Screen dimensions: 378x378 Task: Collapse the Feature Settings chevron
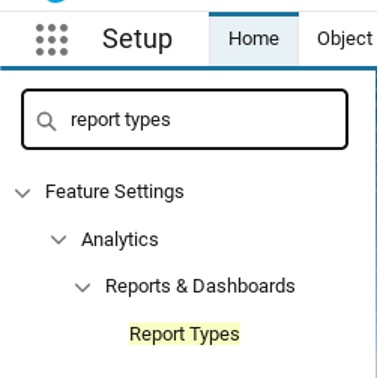pyautogui.click(x=23, y=193)
